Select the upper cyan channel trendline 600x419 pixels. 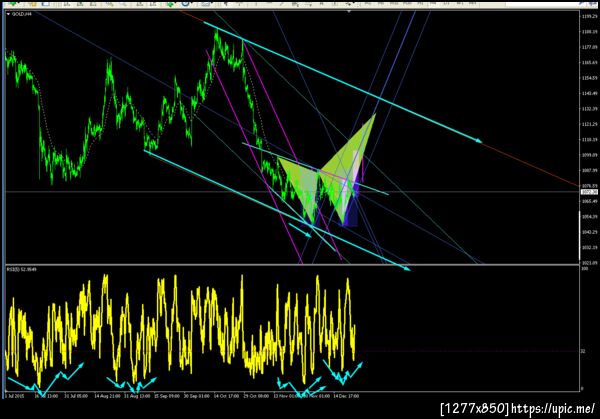[x=342, y=82]
